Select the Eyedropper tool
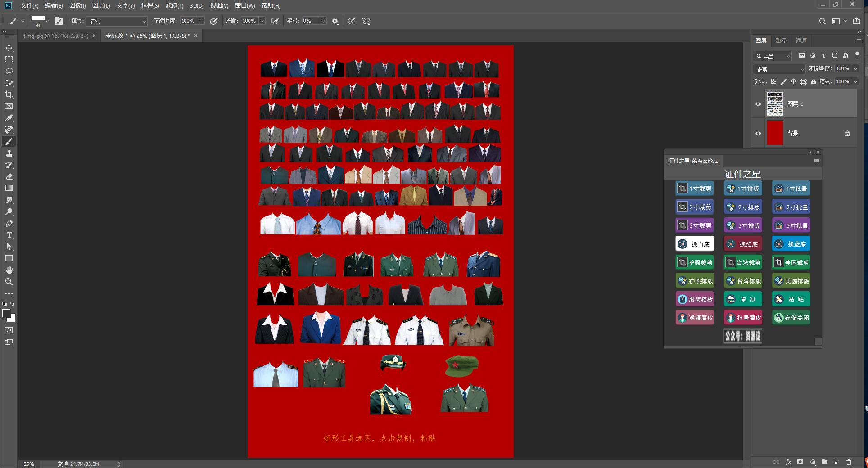 [x=9, y=118]
